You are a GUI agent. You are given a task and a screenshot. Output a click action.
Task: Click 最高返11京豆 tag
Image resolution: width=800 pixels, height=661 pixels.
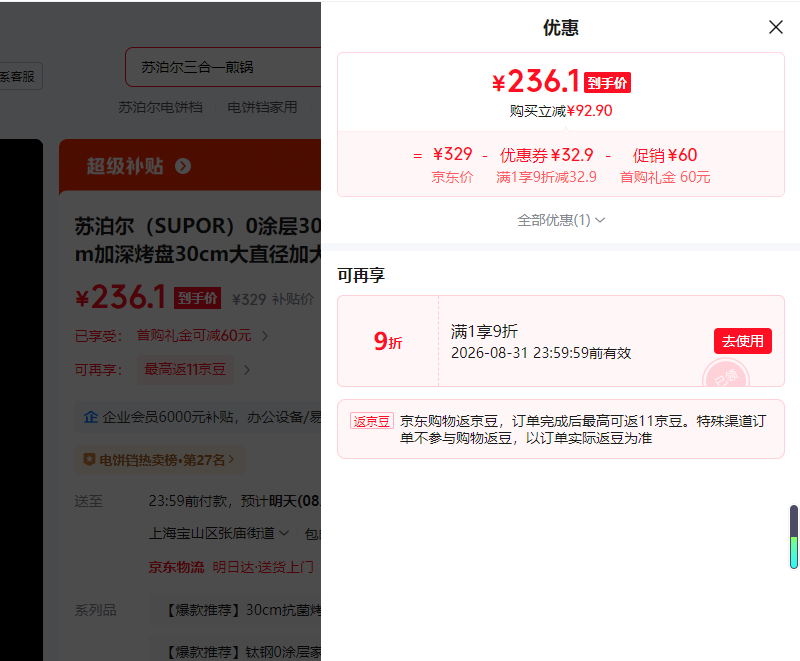point(185,369)
